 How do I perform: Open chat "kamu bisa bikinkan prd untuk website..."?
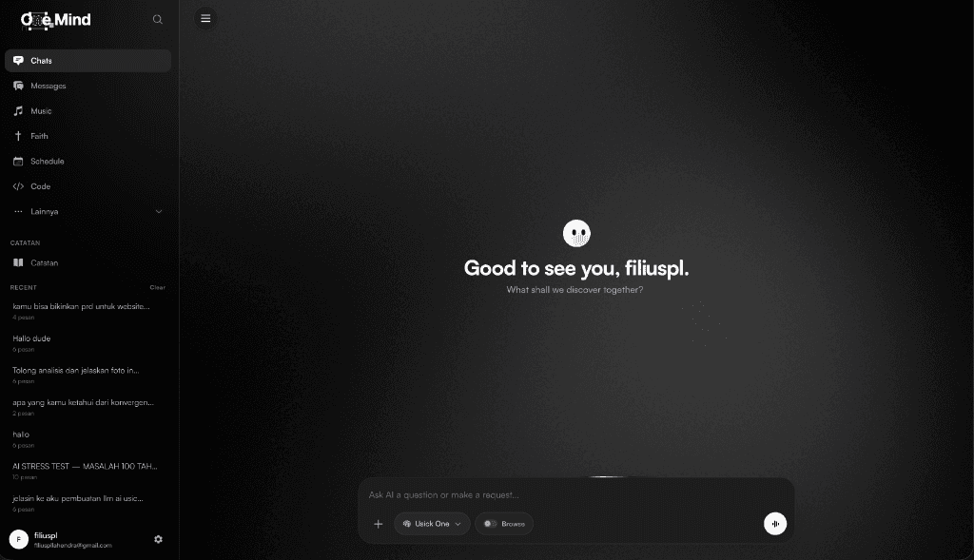click(x=88, y=311)
